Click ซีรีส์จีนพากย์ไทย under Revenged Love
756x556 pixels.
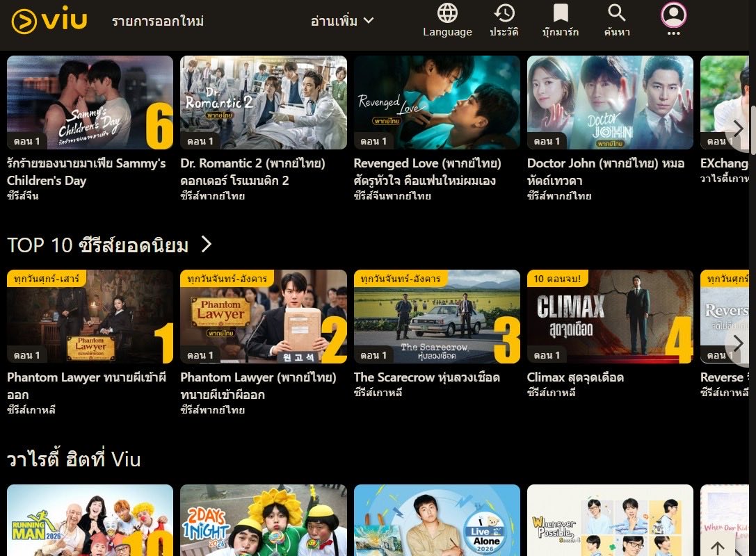point(392,195)
